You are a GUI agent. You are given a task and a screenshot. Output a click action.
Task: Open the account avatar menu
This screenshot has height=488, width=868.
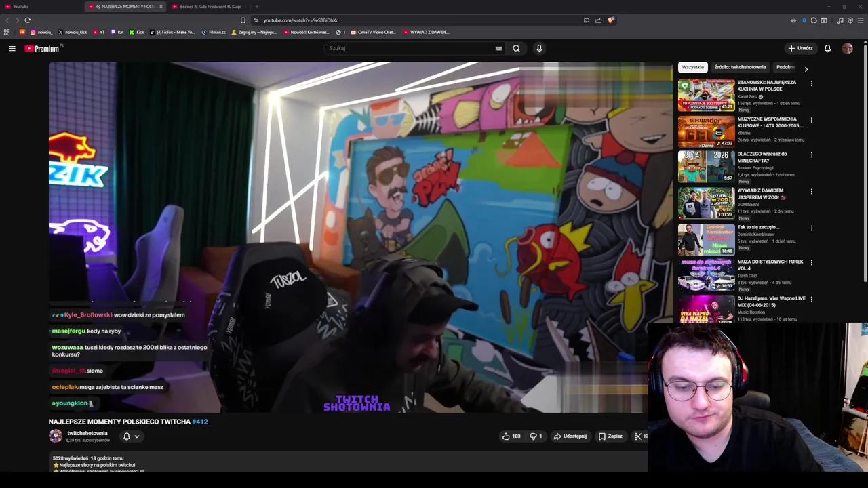click(847, 48)
